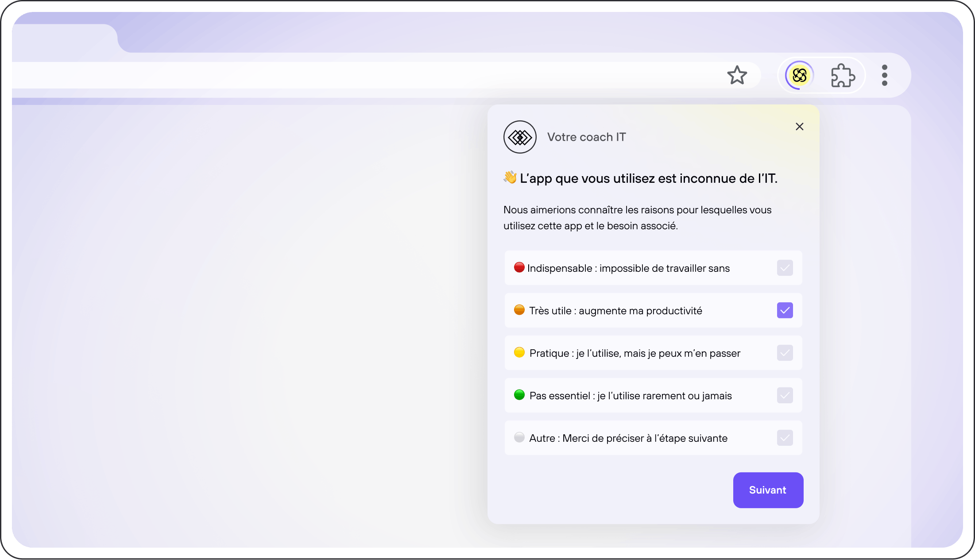975x560 pixels.
Task: Click the grey dot beside Autre
Action: tap(519, 437)
